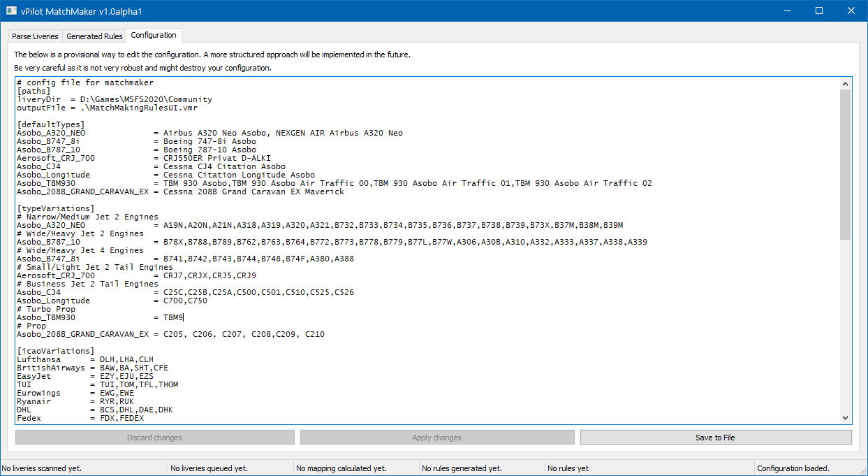The width and height of the screenshot is (868, 476).
Task: Click the 'Boeing 747-8i Asobo' line
Action: click(x=137, y=141)
